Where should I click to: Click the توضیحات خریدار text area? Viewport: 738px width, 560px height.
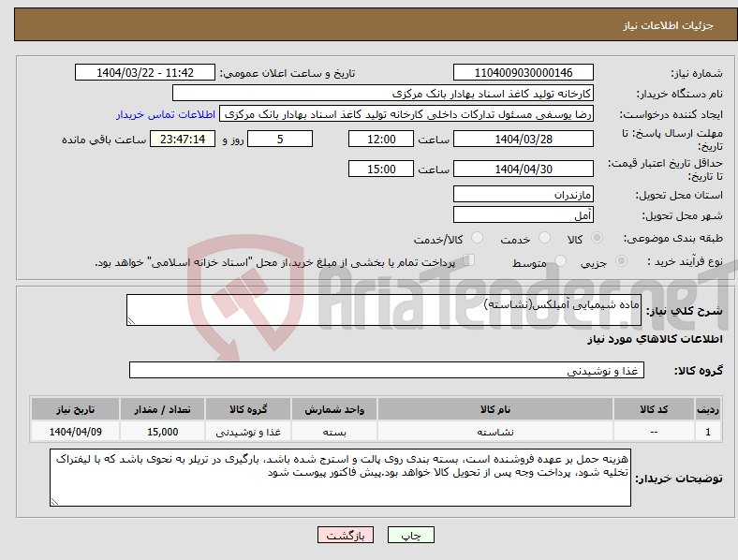tap(340, 478)
